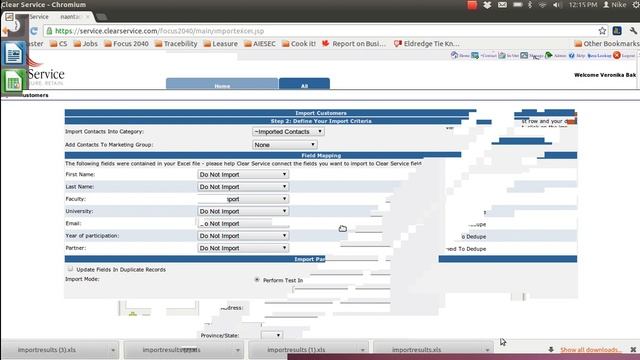Open a new browser tab
The width and height of the screenshot is (640, 360).
coord(102,17)
